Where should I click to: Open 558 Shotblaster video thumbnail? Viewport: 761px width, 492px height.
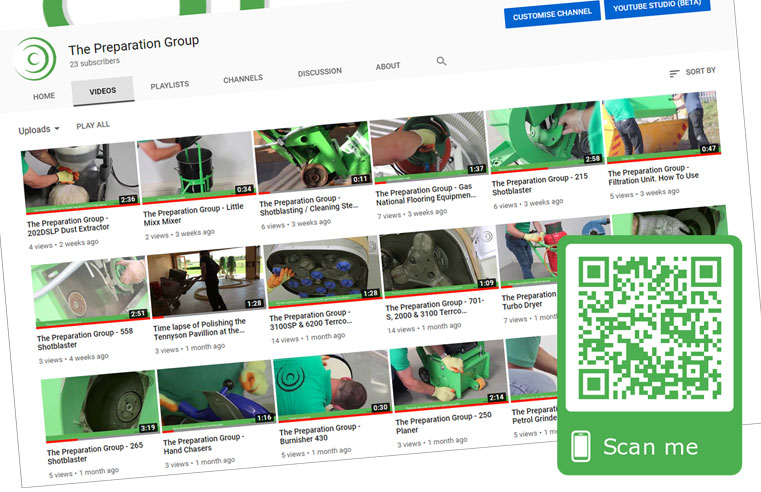(90, 292)
